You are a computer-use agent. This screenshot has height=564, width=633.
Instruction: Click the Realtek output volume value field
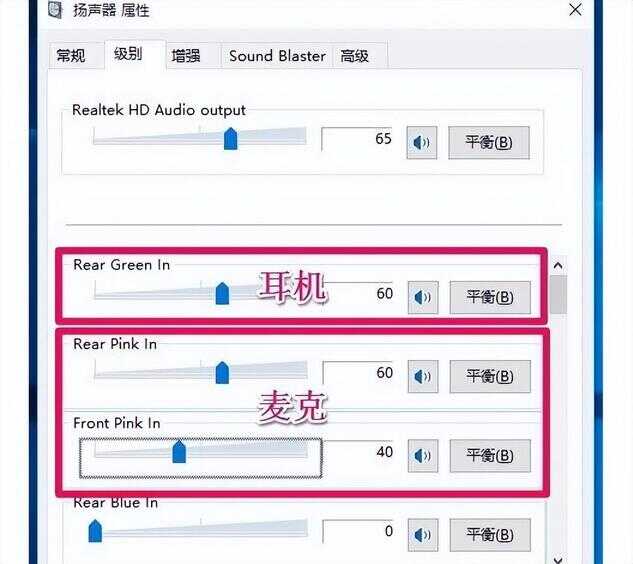[357, 139]
